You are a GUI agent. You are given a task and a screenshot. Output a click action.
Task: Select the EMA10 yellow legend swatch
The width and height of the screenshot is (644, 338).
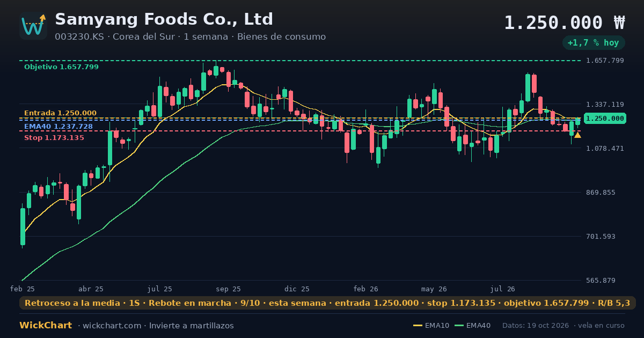[x=418, y=326]
